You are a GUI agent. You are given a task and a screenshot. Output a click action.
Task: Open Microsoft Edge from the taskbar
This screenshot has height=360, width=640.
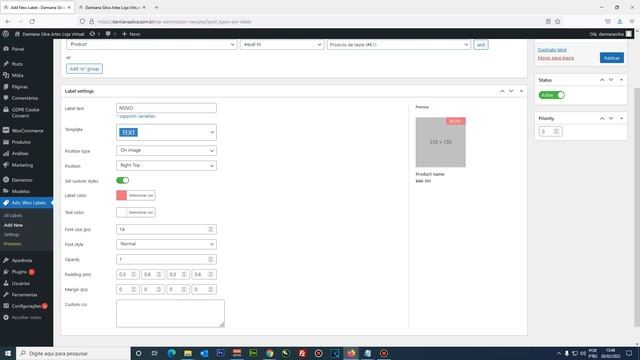point(171,353)
